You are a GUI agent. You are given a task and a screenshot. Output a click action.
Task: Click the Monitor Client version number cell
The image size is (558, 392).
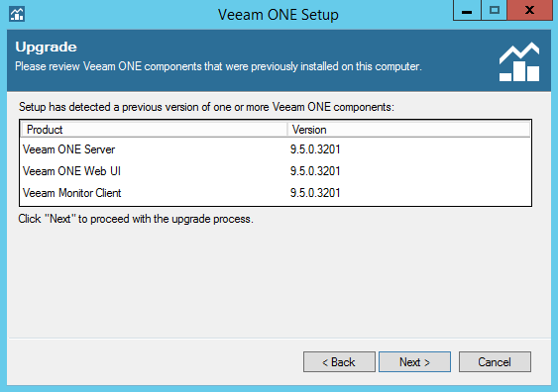(315, 193)
